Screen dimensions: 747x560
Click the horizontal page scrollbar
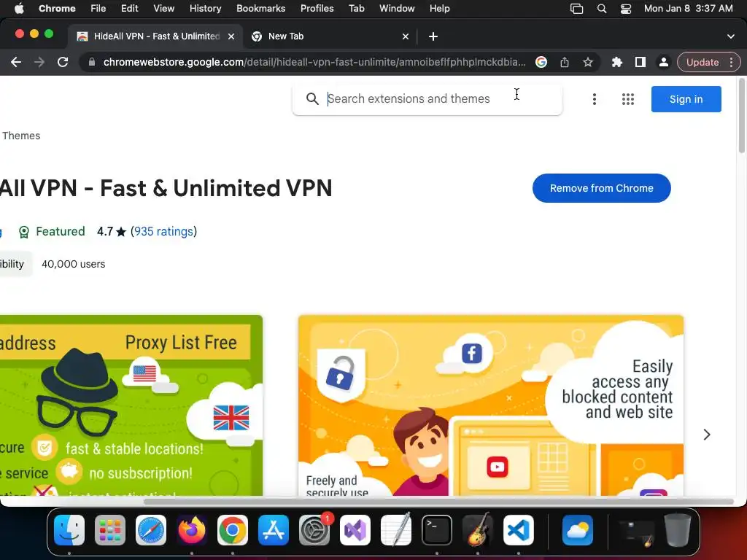(x=438, y=502)
